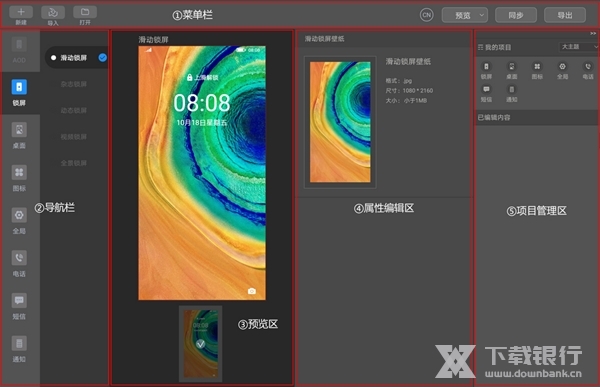
Task: Select the checked preview thumbnail below the phone
Action: coord(201,343)
